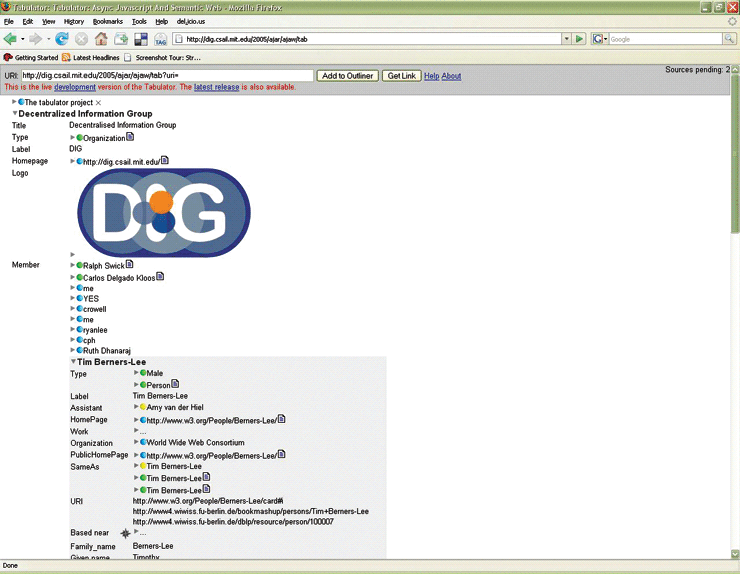740x574 pixels.
Task: Follow the latest release link
Action: pyautogui.click(x=217, y=87)
